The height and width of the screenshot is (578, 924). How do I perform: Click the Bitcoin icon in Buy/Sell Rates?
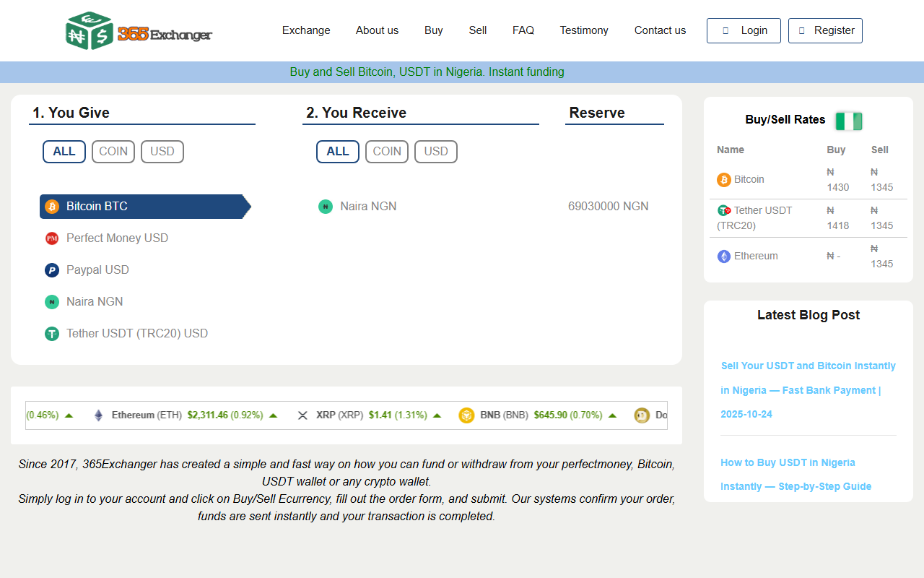(x=724, y=180)
